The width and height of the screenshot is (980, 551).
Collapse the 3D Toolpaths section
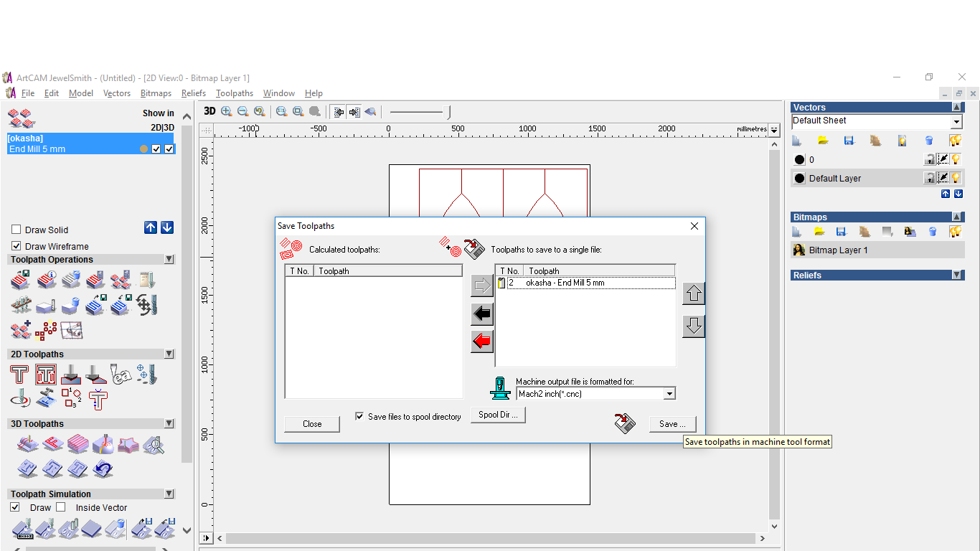click(x=169, y=424)
